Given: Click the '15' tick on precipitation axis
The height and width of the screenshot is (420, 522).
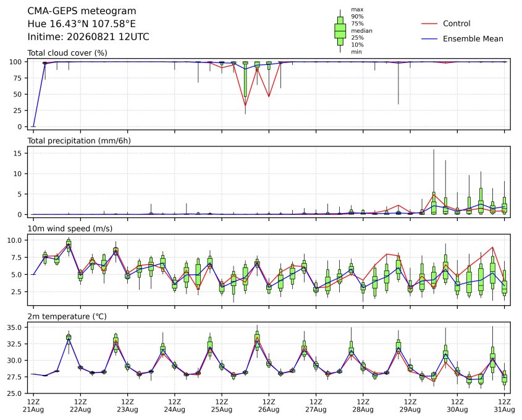Looking at the screenshot, I should point(18,153).
